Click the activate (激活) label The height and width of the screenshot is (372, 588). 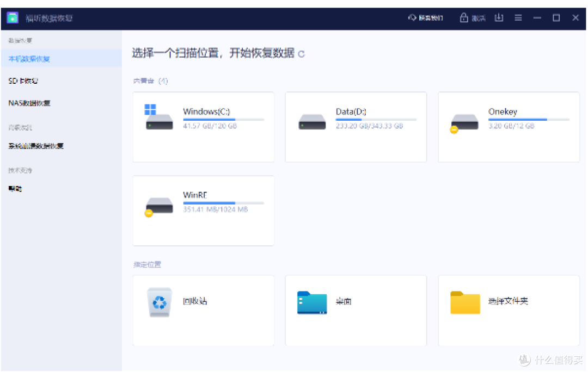[479, 18]
